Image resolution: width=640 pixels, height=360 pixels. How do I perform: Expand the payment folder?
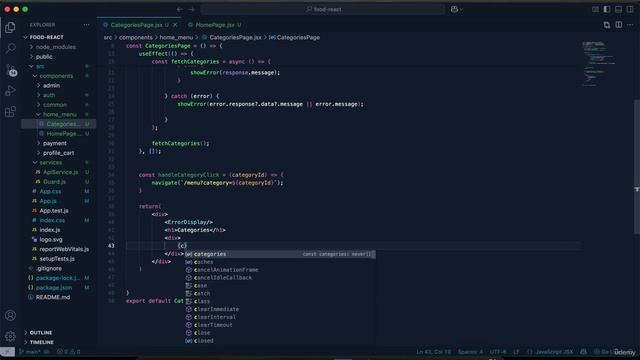click(x=55, y=143)
